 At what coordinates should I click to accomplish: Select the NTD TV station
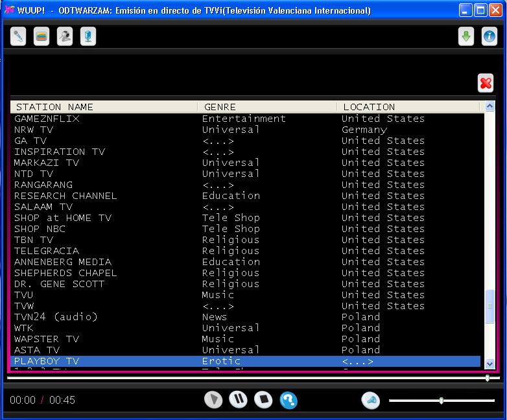pos(246,174)
